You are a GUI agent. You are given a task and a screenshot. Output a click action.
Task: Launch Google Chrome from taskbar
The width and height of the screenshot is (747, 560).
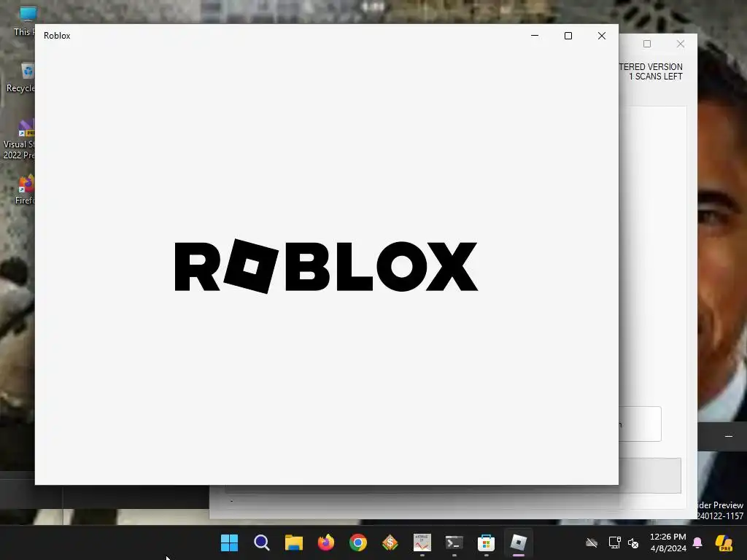click(x=358, y=542)
